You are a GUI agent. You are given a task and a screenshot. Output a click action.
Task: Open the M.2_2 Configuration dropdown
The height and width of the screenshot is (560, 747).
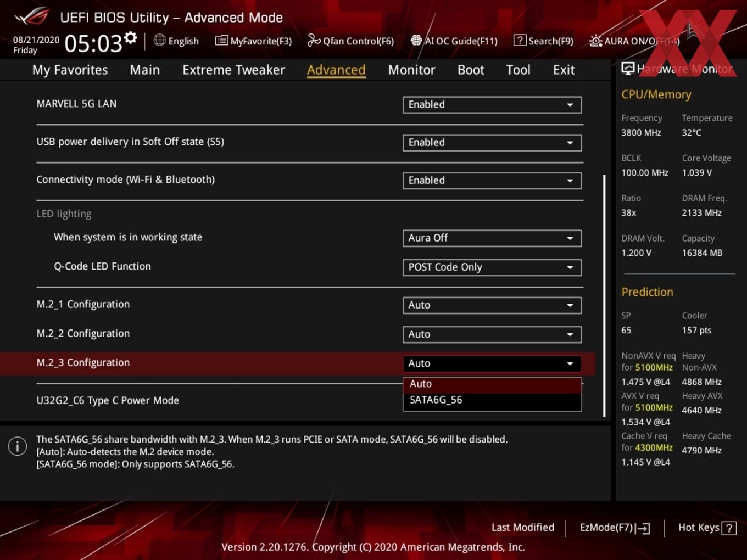coord(492,334)
